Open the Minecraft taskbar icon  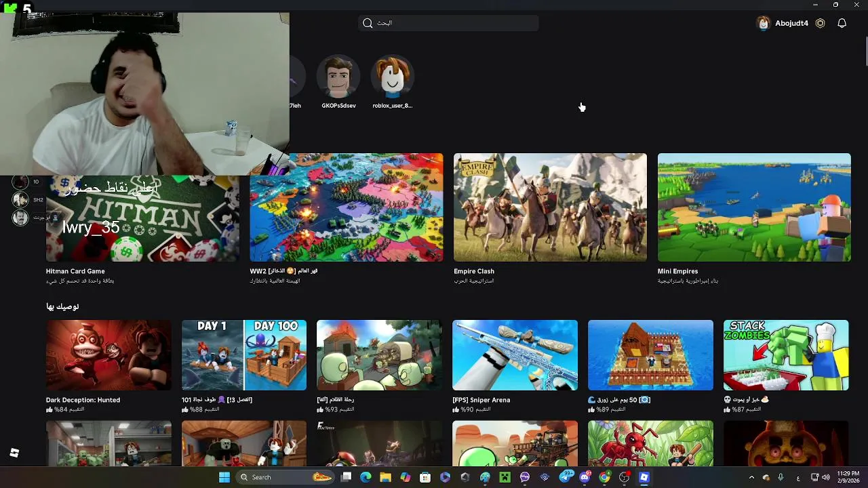(x=505, y=477)
